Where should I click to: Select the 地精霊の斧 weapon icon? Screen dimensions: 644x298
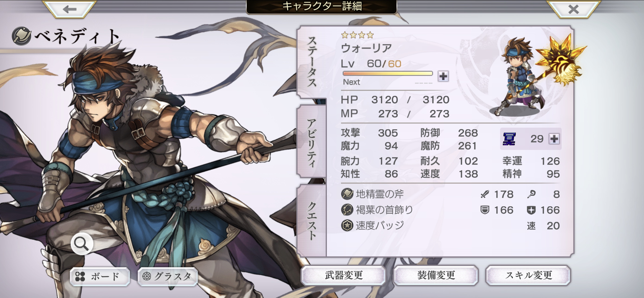click(x=347, y=194)
